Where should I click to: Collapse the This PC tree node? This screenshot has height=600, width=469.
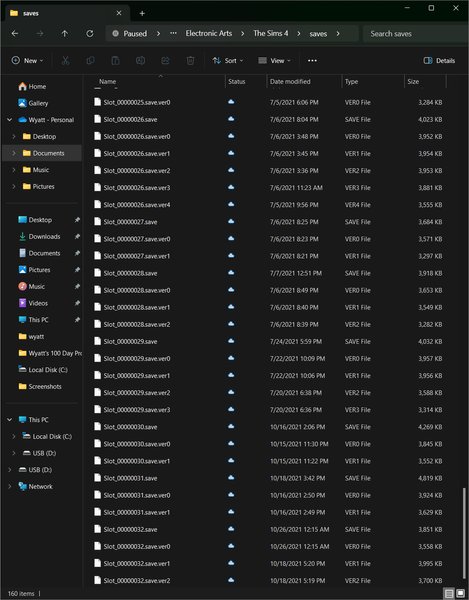point(10,420)
